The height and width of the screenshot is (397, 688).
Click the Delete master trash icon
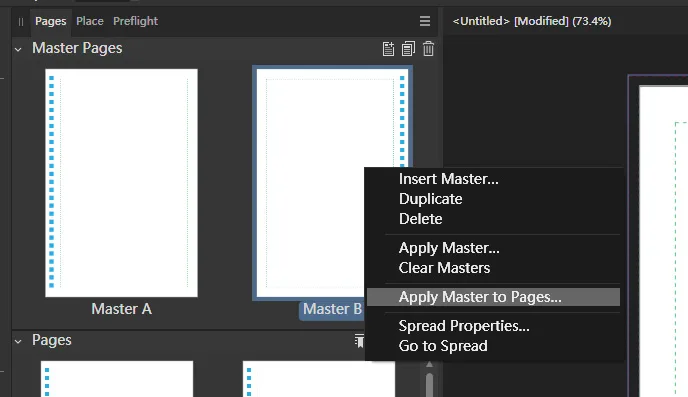coord(428,49)
